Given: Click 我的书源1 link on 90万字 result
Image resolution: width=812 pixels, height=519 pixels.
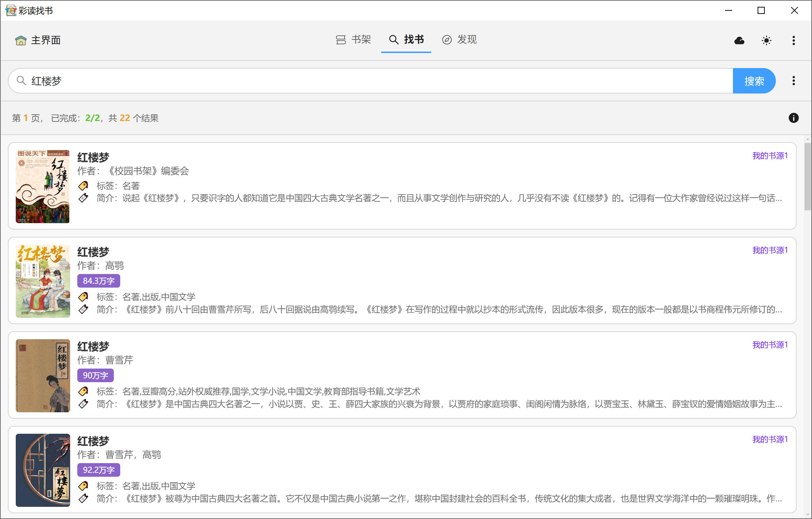Looking at the screenshot, I should (x=770, y=345).
